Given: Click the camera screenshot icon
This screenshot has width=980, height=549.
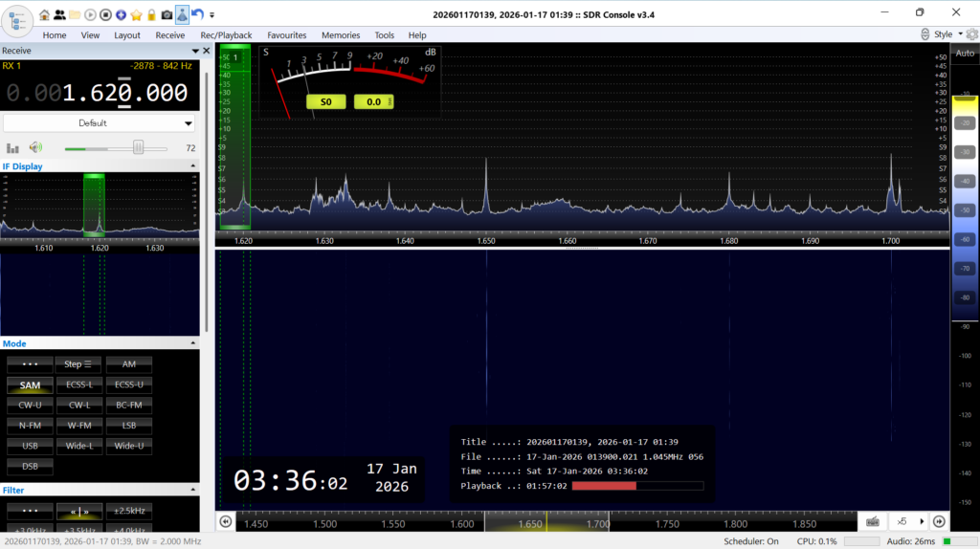Looking at the screenshot, I should [x=167, y=14].
